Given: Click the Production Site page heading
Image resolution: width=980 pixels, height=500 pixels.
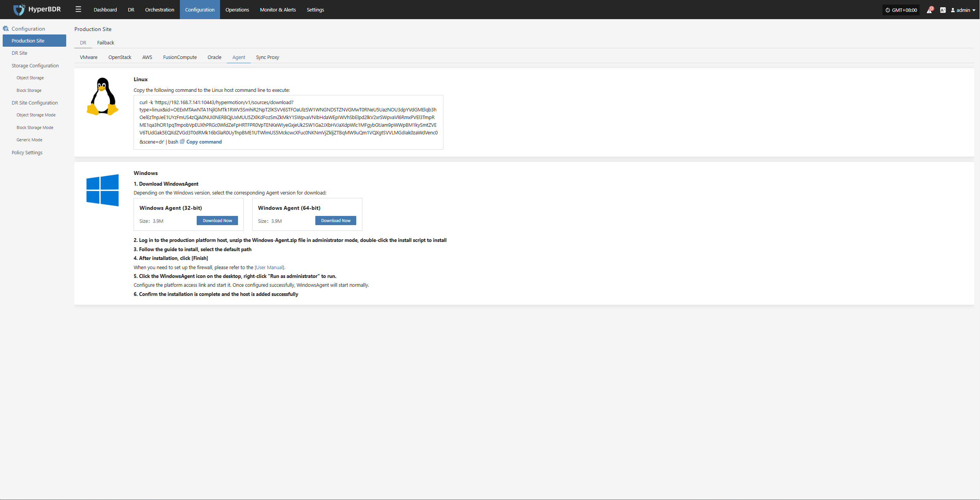Looking at the screenshot, I should coord(93,29).
